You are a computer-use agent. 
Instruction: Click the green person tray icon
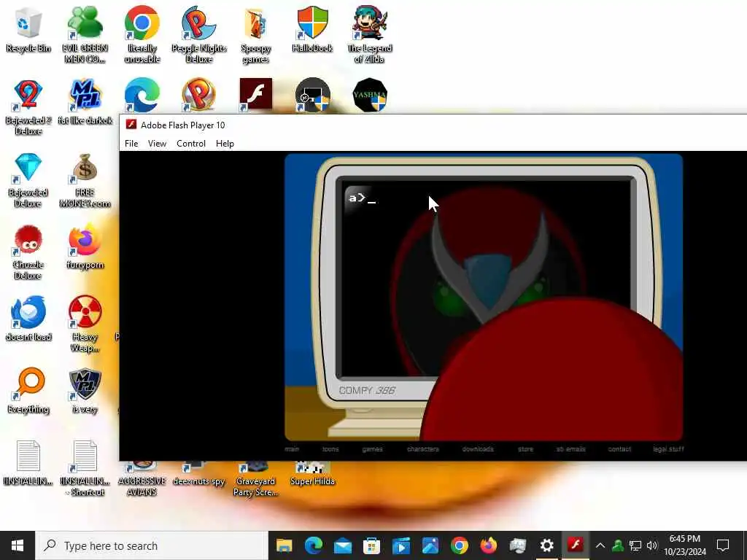(x=618, y=545)
